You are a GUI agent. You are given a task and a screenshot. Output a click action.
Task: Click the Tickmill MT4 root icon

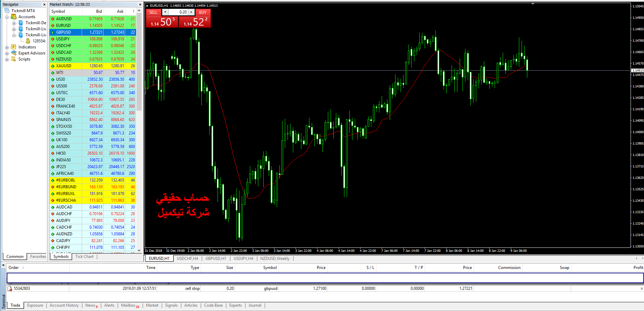pyautogui.click(x=7, y=11)
